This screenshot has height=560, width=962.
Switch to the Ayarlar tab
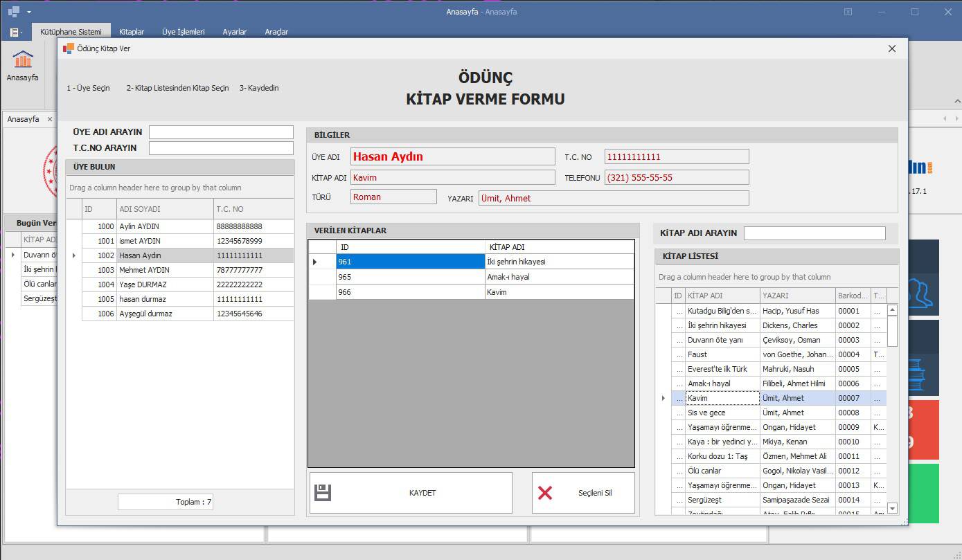(x=234, y=32)
